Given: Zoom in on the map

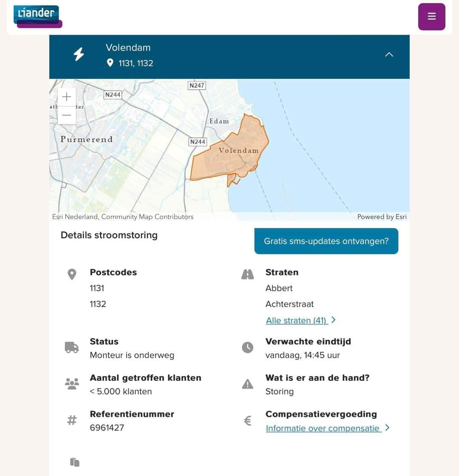Looking at the screenshot, I should coord(66,97).
